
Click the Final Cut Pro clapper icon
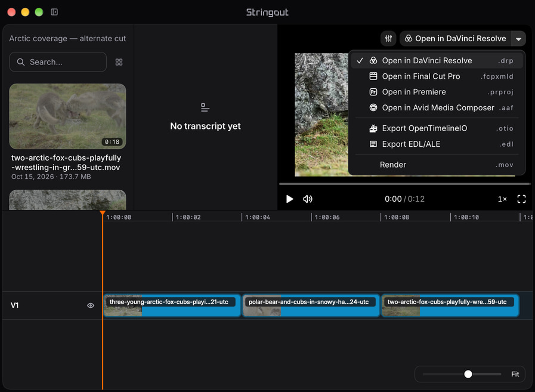pyautogui.click(x=373, y=76)
